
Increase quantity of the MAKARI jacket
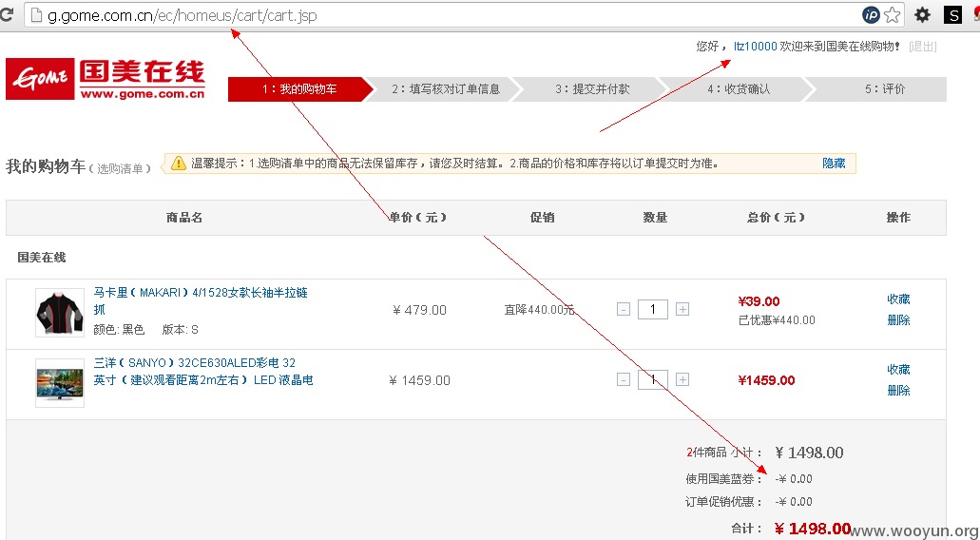(x=682, y=309)
